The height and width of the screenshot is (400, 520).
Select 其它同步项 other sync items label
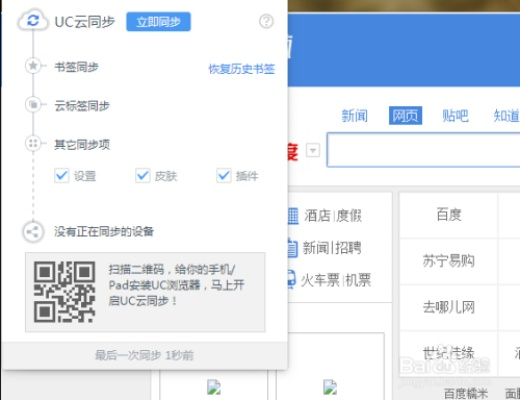tap(82, 145)
